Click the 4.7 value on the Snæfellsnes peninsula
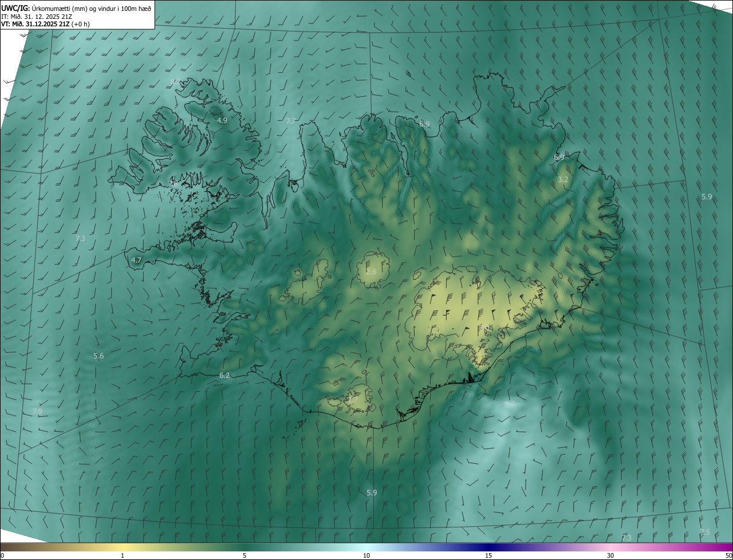This screenshot has width=733, height=560. click(136, 260)
